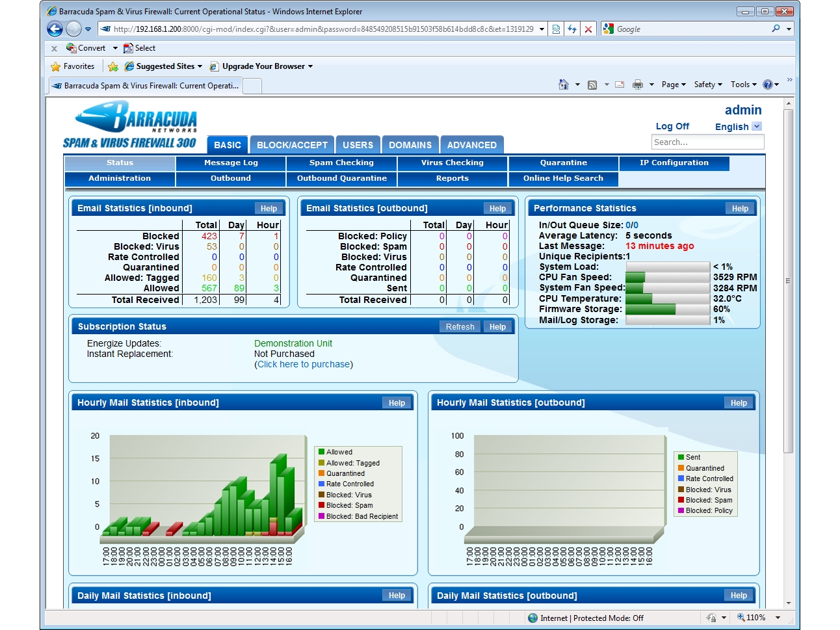
Task: Click the red Stop loading icon
Action: [588, 29]
